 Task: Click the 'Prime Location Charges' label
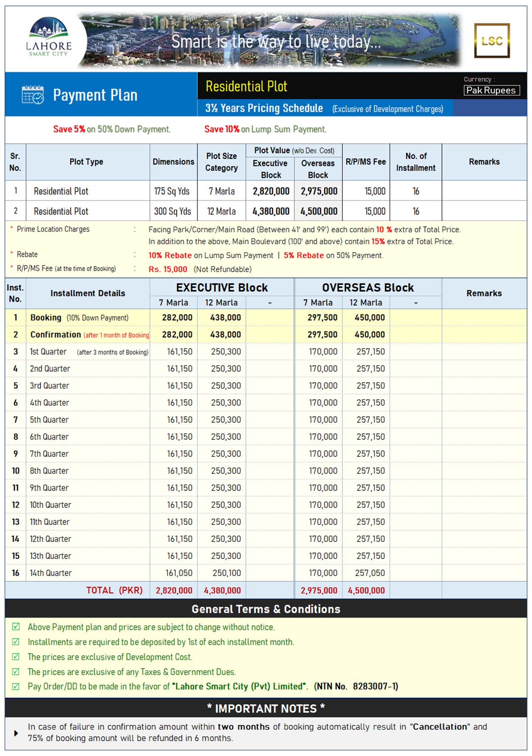pos(53,229)
